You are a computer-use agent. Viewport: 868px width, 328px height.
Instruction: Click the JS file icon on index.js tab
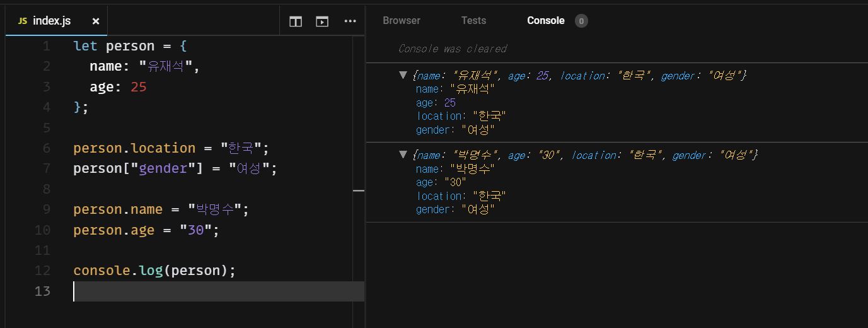coord(23,21)
